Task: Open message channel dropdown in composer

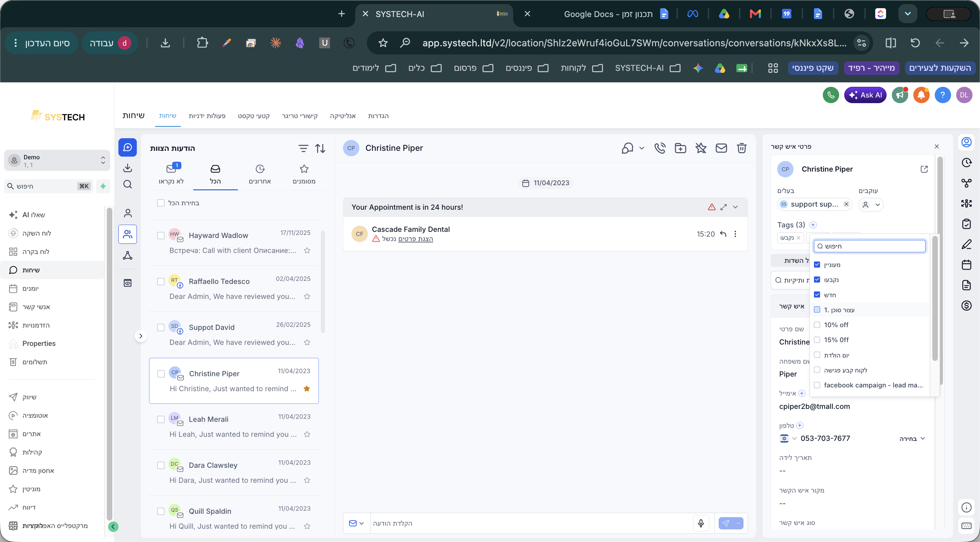Action: pyautogui.click(x=357, y=523)
